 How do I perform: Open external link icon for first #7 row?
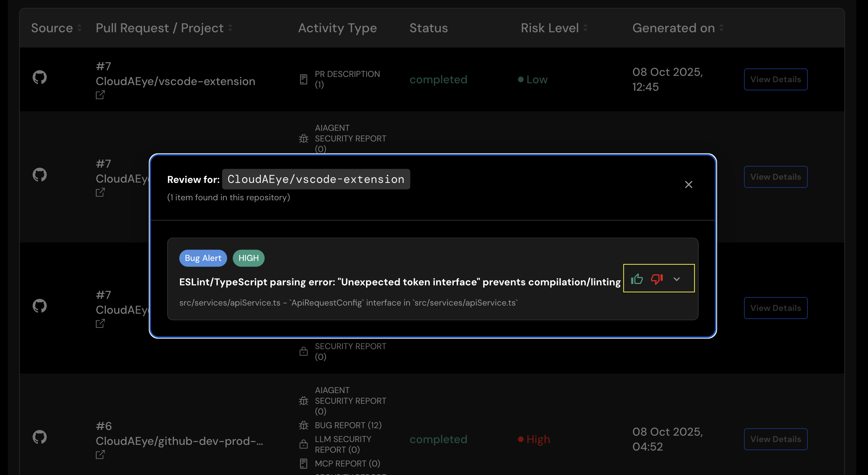click(x=100, y=95)
